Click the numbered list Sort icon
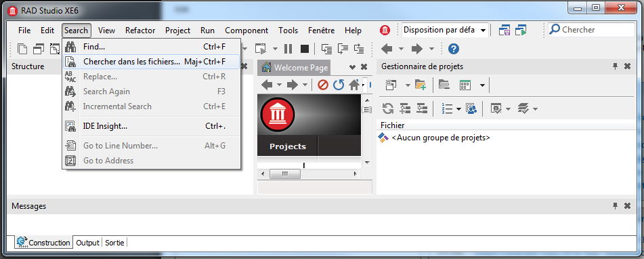 pos(447,108)
